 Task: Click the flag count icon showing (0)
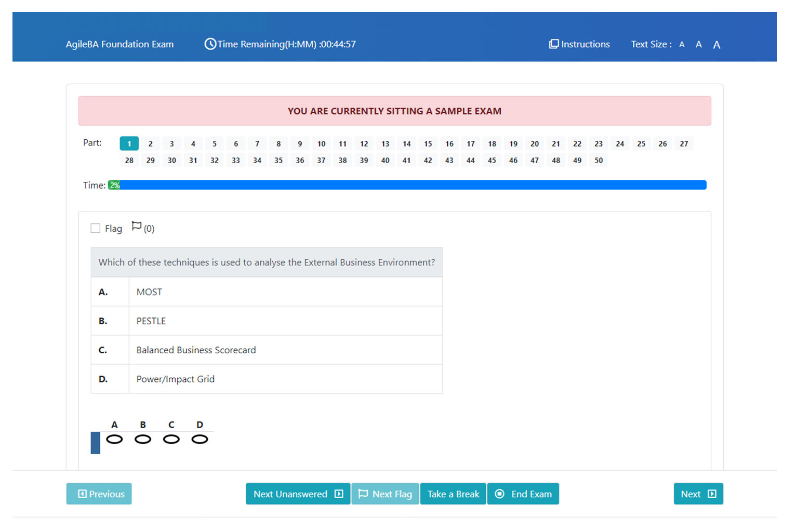pos(137,227)
